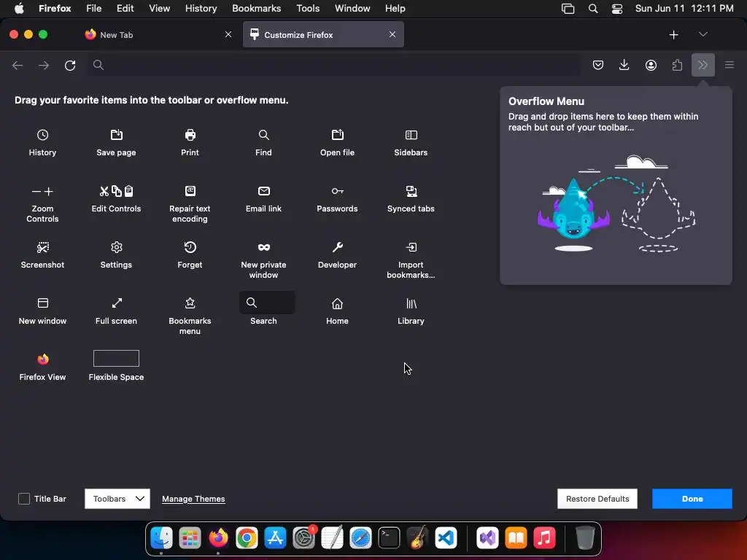Click the Firefox account icon
747x560 pixels.
point(651,65)
